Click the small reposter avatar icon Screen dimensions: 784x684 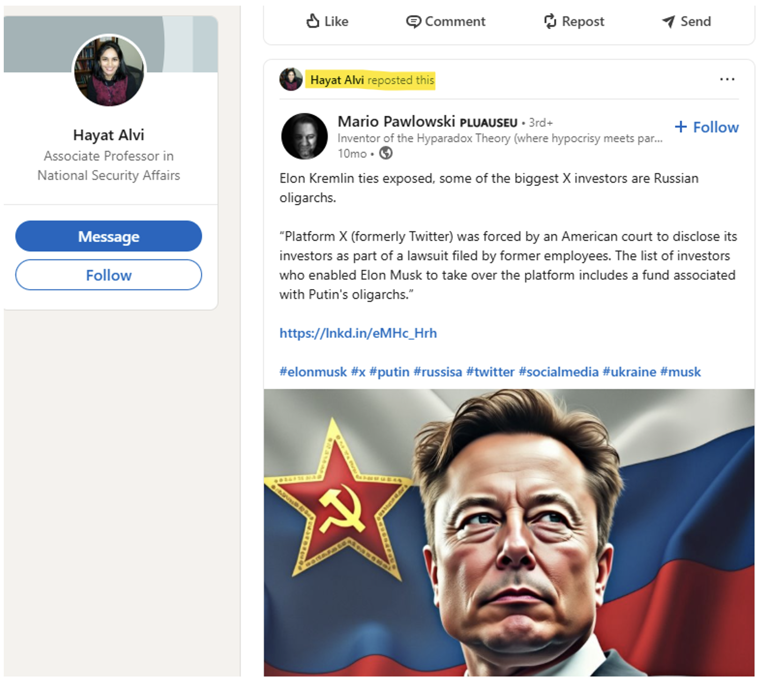point(291,80)
